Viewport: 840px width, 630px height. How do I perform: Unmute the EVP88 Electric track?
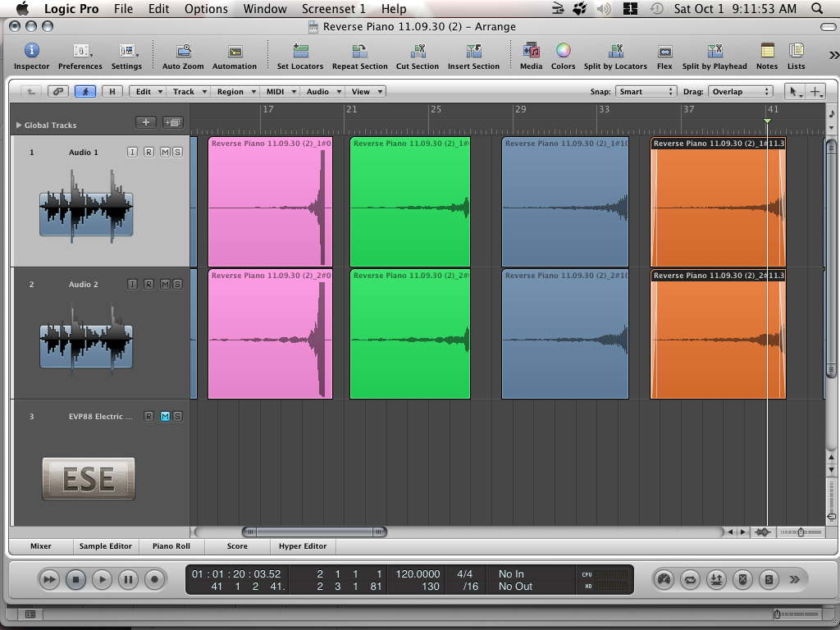pos(165,417)
